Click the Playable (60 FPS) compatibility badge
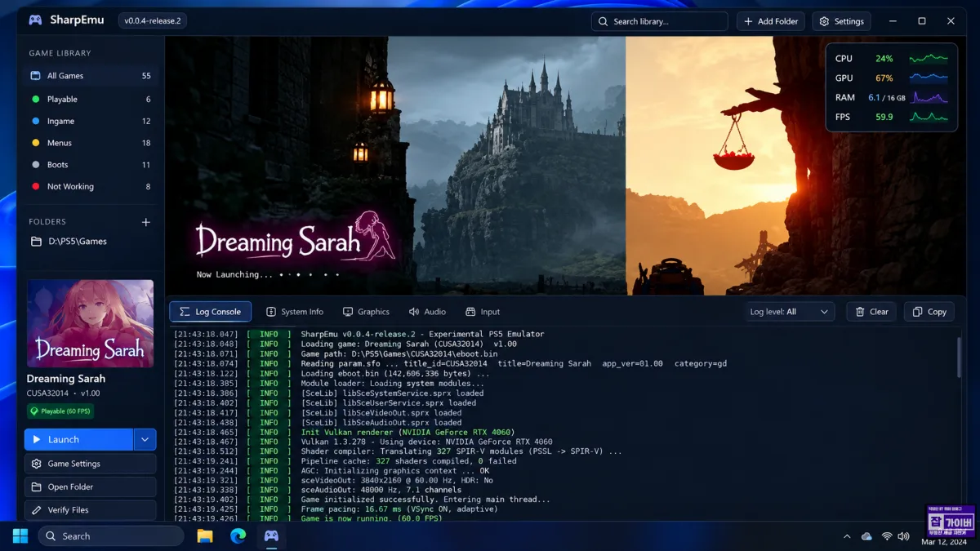The image size is (980, 551). [61, 411]
